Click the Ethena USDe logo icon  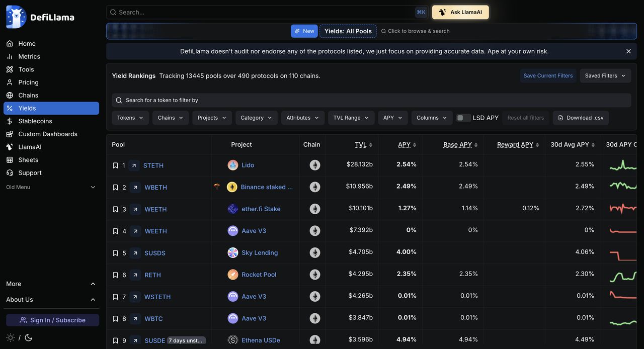click(232, 340)
